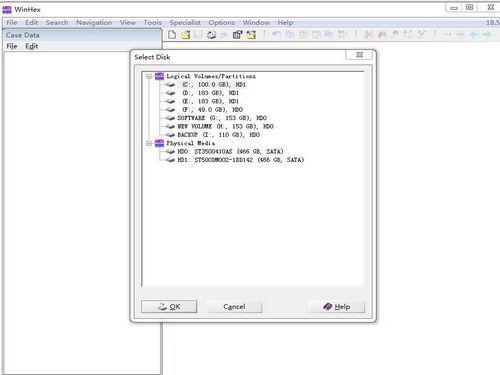Confirm the disk selection with OK

(x=169, y=307)
